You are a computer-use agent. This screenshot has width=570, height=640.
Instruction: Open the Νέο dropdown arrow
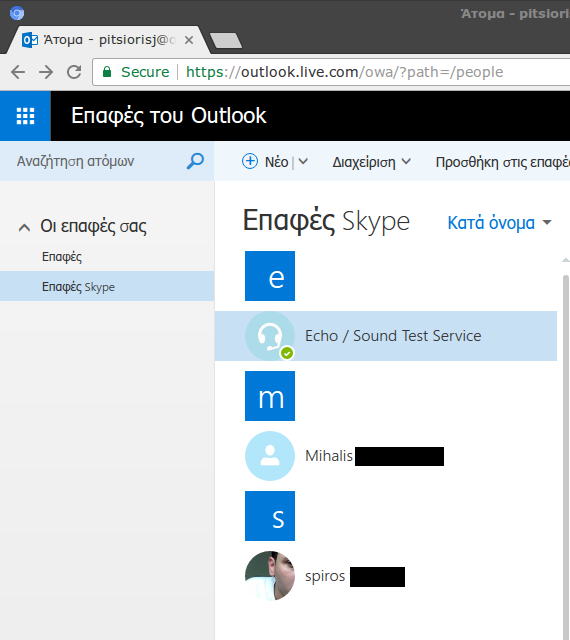coord(303,162)
